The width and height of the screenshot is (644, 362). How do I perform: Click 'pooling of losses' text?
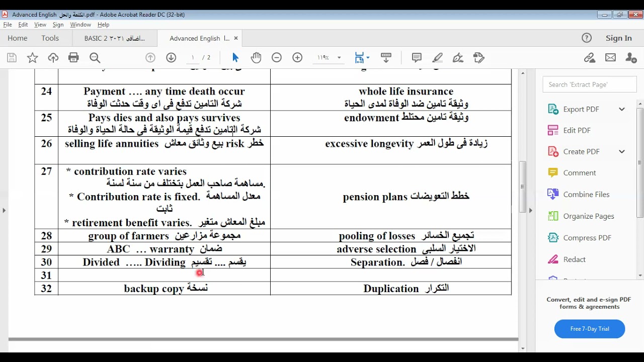(x=377, y=236)
